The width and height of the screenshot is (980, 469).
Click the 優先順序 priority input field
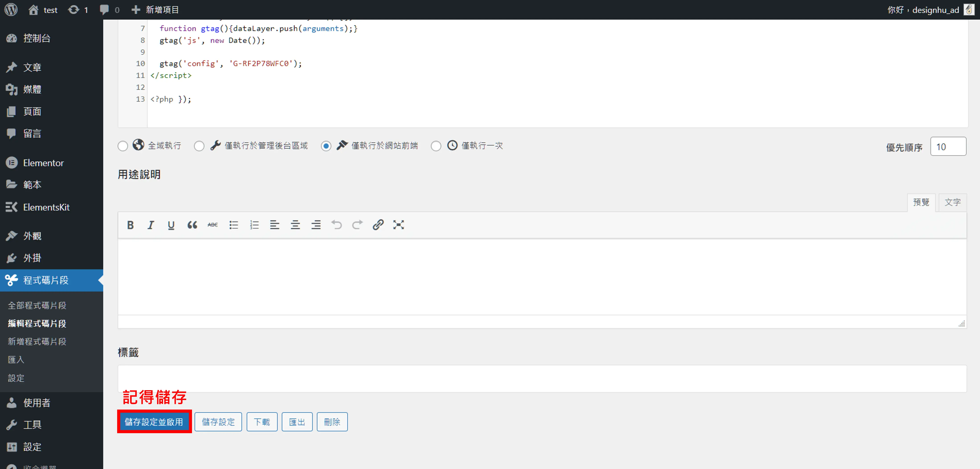point(948,146)
